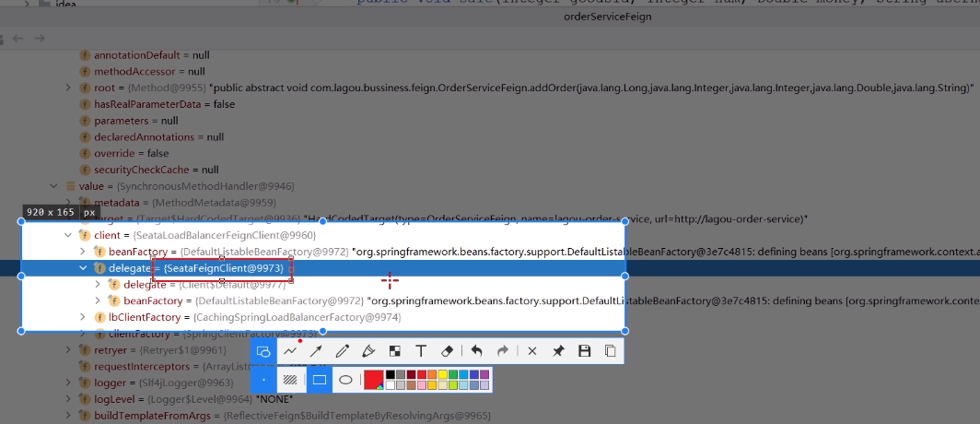Viewport: 980px width, 424px height.
Task: Open the current color picker red swatch
Action: click(x=374, y=380)
